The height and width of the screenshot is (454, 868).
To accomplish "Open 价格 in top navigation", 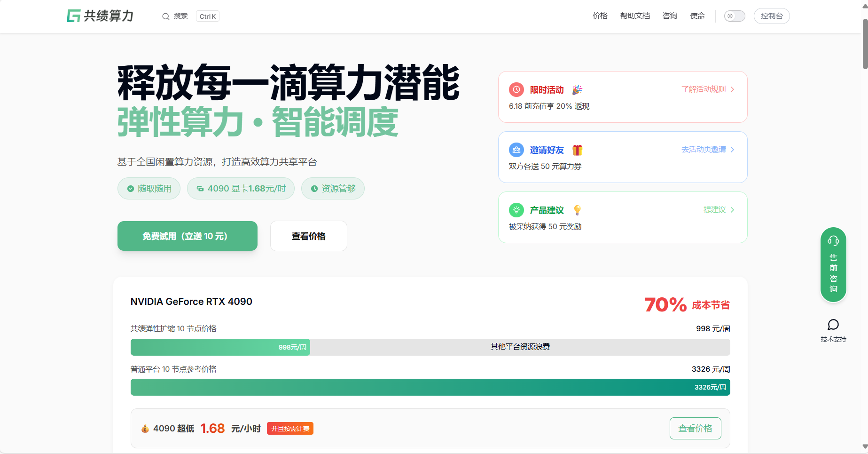I will point(600,16).
